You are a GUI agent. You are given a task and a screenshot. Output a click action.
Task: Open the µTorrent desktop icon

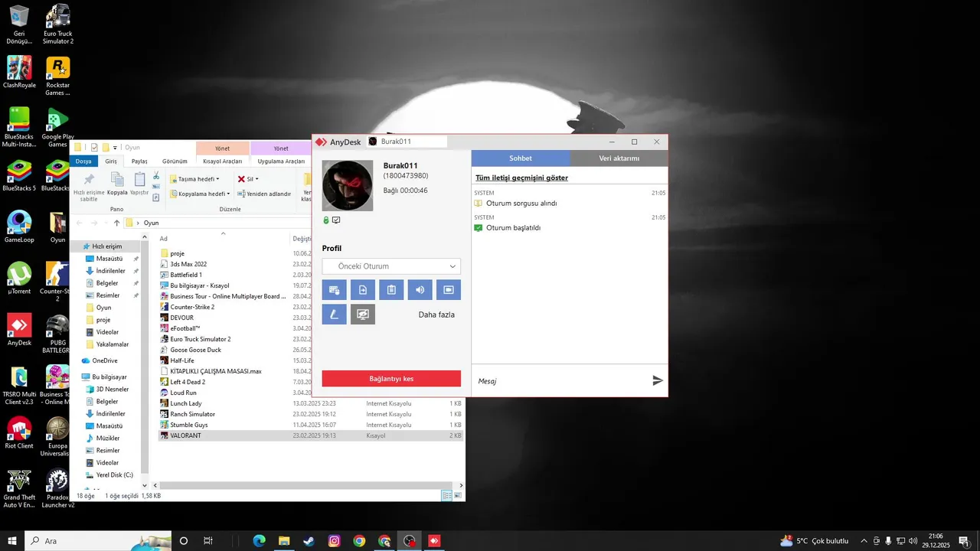click(19, 277)
